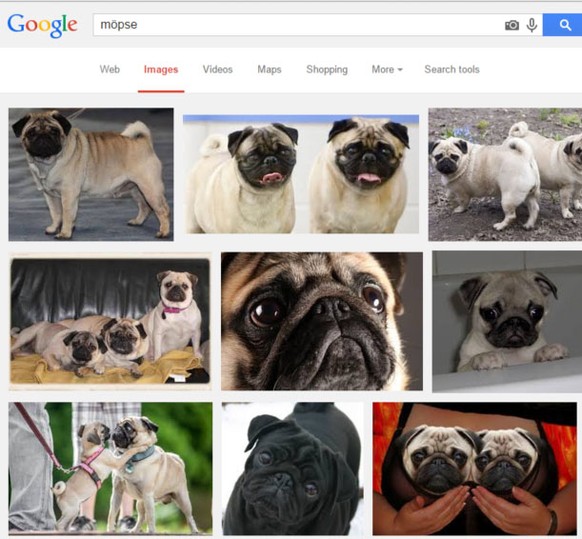
Task: Click the Google logo
Action: (42, 25)
